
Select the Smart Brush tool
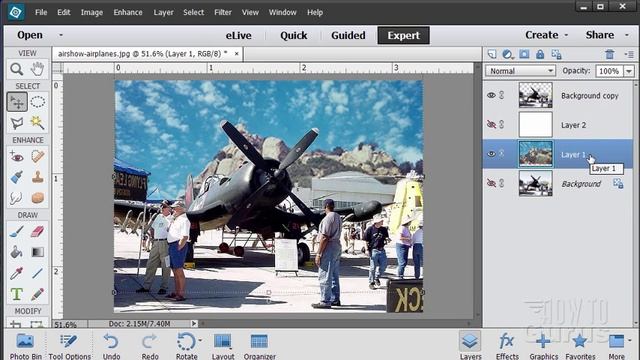17,177
